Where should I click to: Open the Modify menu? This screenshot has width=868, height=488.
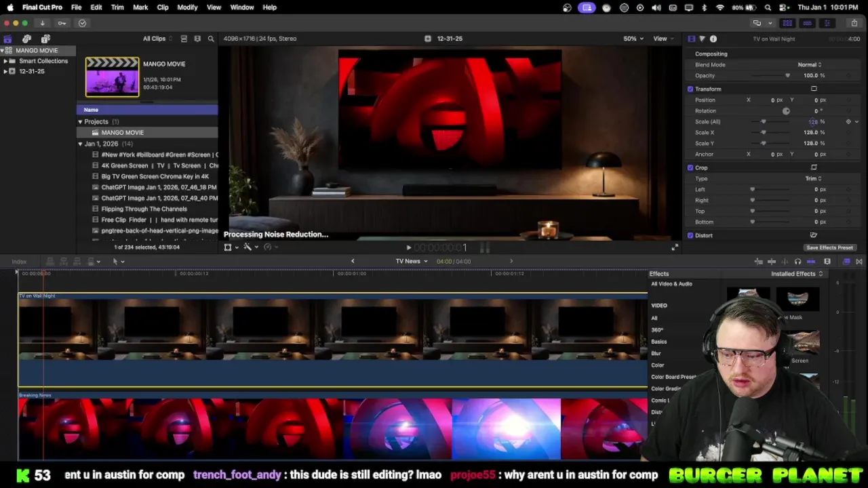click(187, 7)
